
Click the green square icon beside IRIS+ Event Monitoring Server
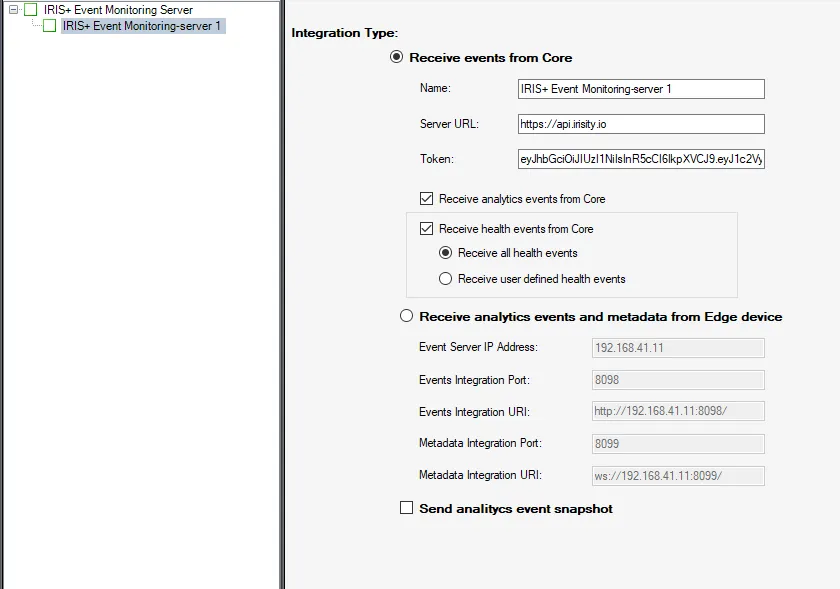[x=31, y=10]
